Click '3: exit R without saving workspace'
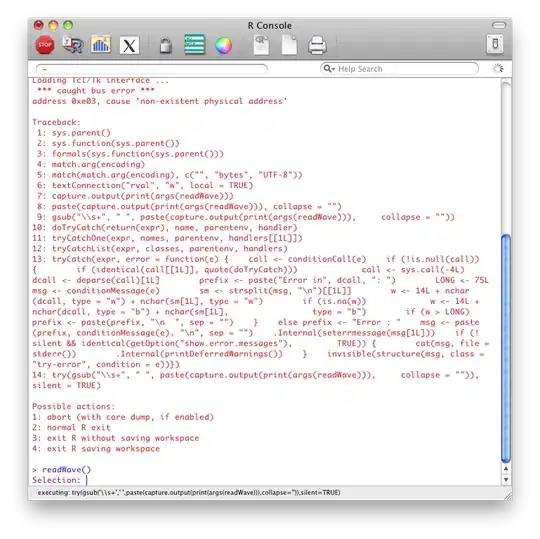Screen dimensions: 540x539 click(x=116, y=438)
